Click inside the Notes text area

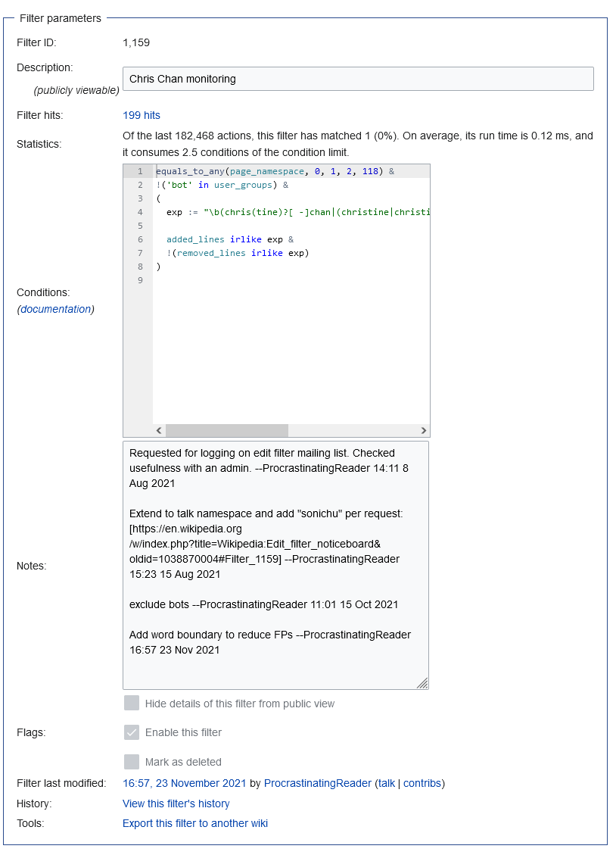(275, 566)
